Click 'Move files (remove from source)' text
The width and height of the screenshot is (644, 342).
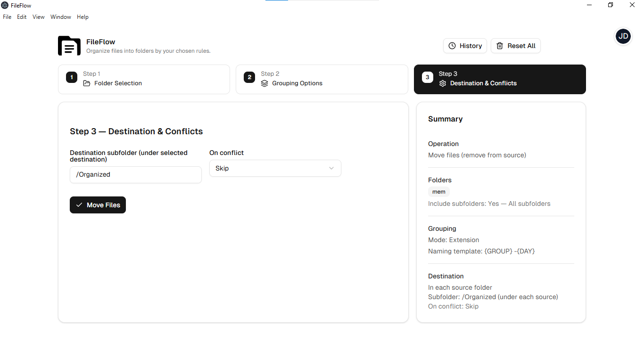click(x=477, y=155)
